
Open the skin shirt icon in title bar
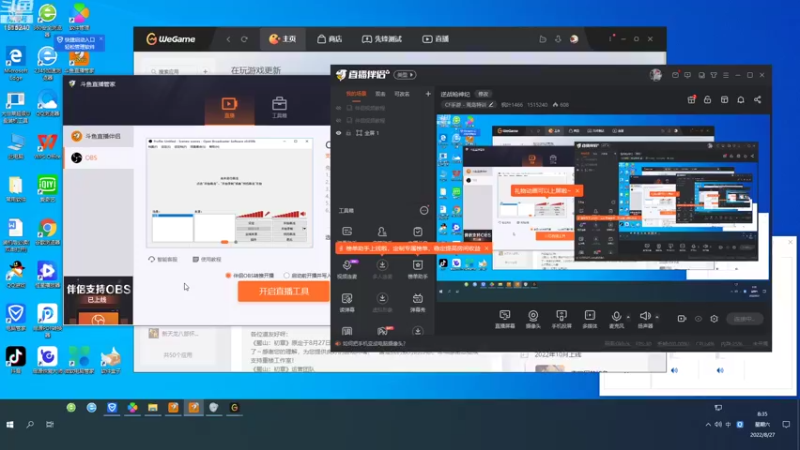714,75
